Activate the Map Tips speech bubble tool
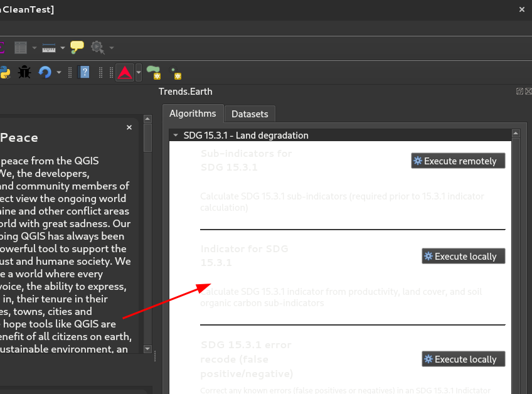Viewport: 532px width, 394px height. tap(77, 47)
